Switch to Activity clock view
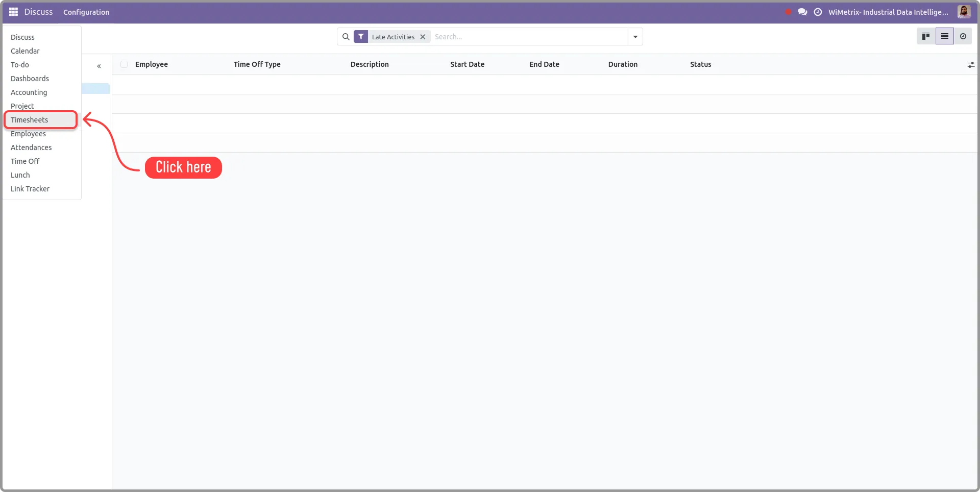This screenshot has height=492, width=980. [x=963, y=36]
